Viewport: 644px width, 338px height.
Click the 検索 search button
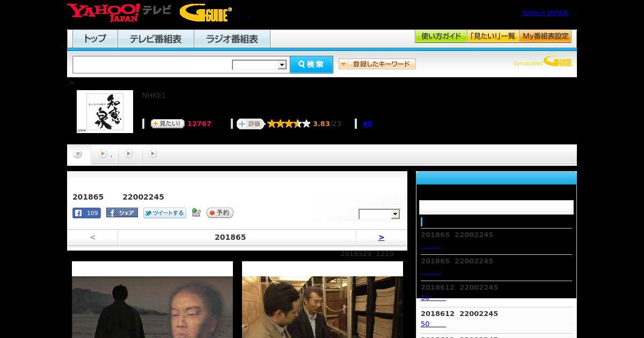tap(311, 64)
